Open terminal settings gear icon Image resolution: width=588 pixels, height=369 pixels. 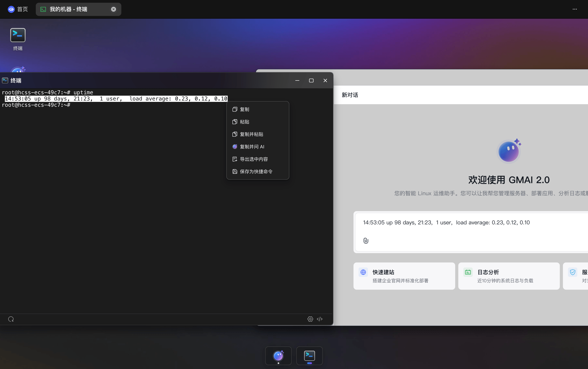coord(310,319)
